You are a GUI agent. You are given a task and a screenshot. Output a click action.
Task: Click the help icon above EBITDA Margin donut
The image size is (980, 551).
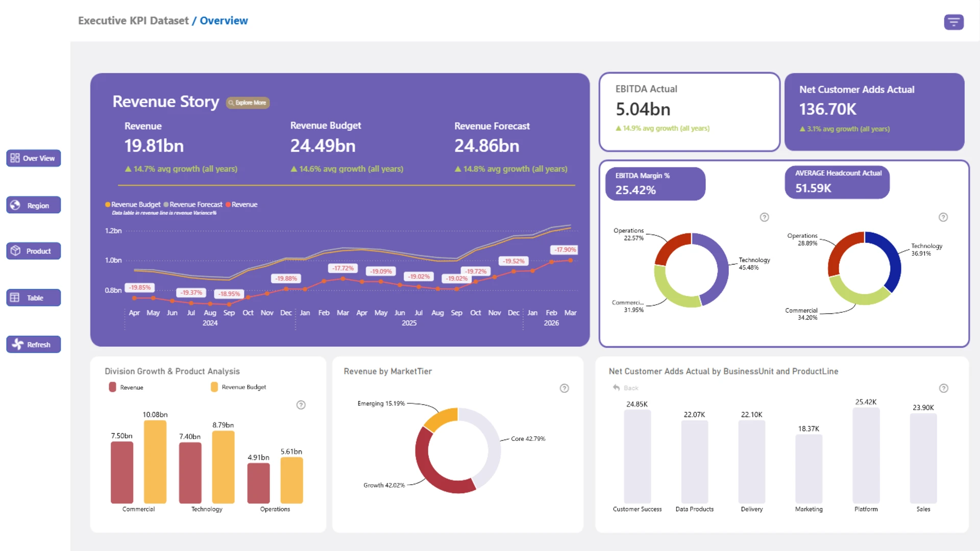click(x=764, y=217)
